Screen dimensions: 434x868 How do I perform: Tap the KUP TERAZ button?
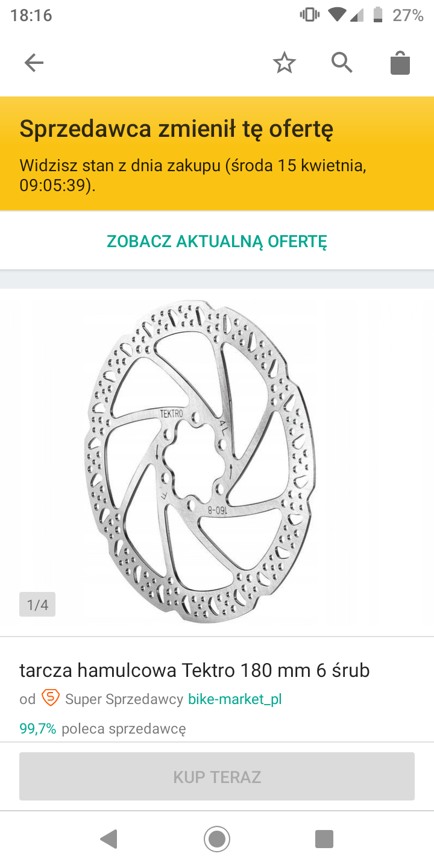217,776
